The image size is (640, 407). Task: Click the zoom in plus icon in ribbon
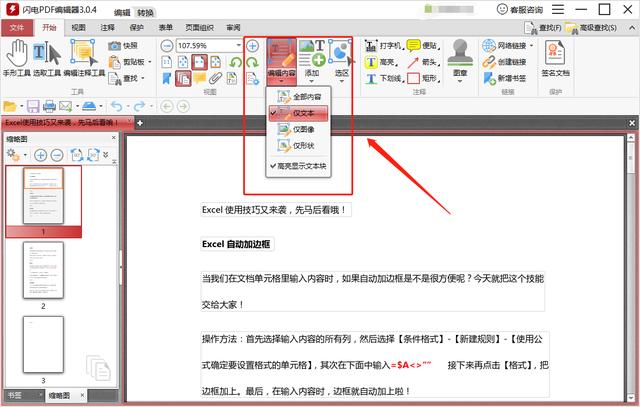[x=253, y=46]
